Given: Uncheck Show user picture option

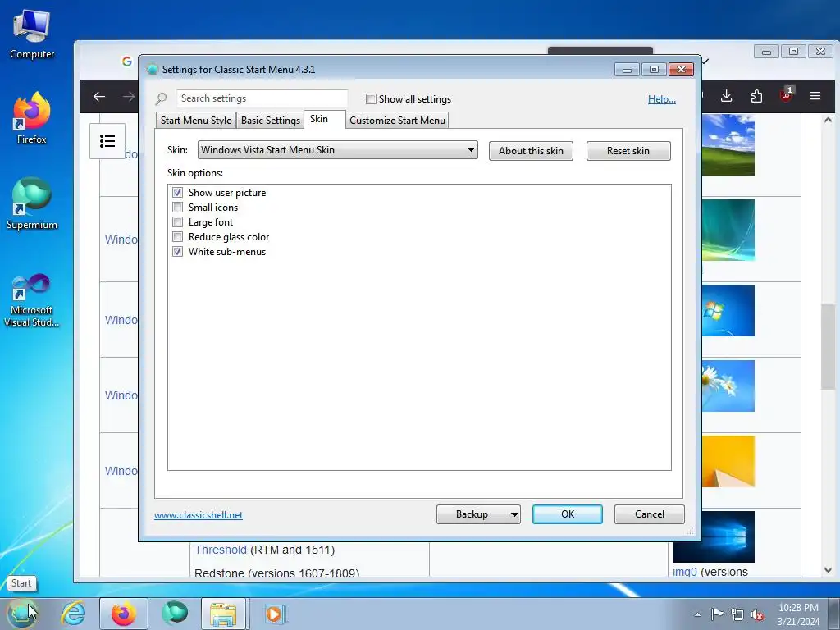Looking at the screenshot, I should click(177, 192).
